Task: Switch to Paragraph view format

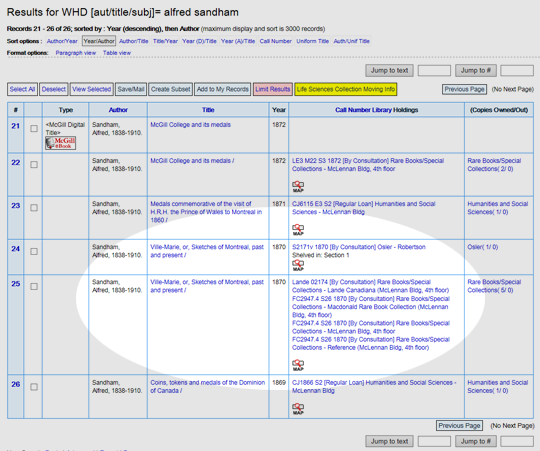Action: 76,53
